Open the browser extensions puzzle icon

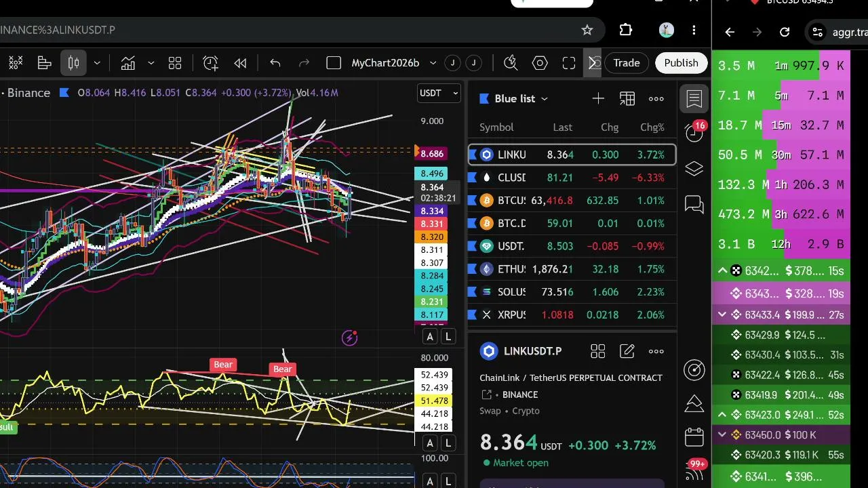tap(626, 30)
